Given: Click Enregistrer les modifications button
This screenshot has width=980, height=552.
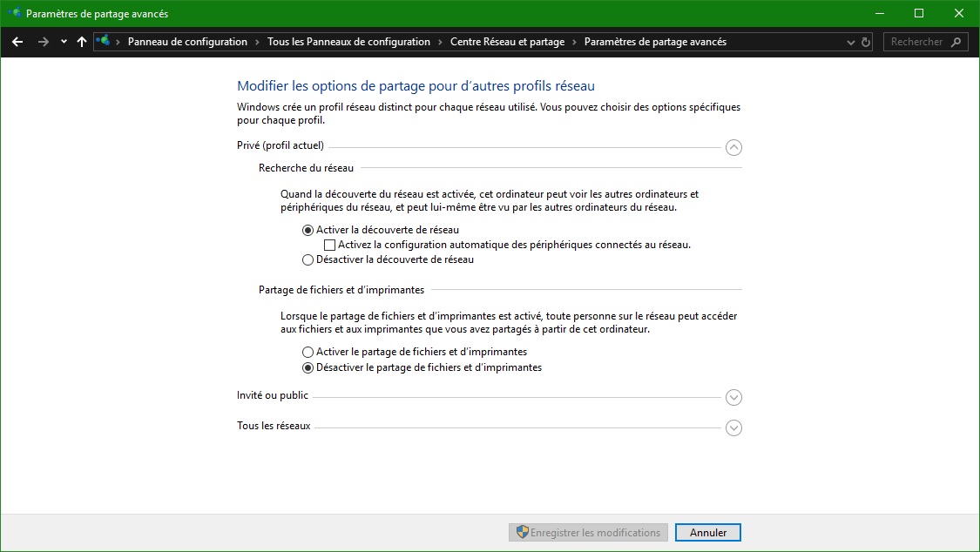Looking at the screenshot, I should [x=588, y=533].
